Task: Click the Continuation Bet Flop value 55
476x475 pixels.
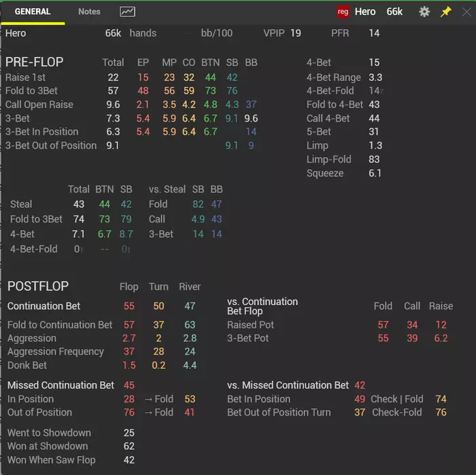Action: [129, 306]
